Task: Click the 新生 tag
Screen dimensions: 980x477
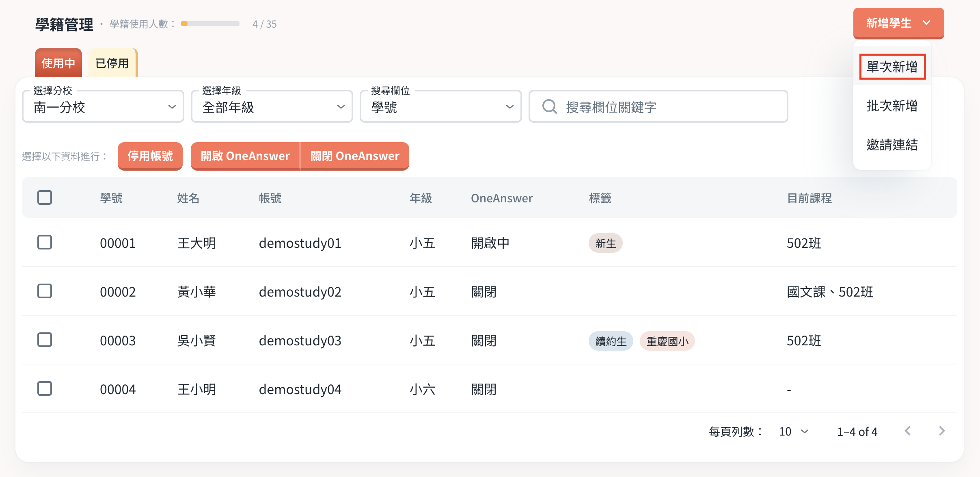Action: coord(606,243)
